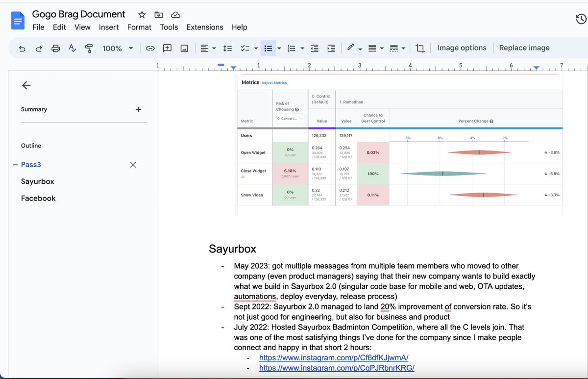Screen dimensions: 588x379
Task: Jump to Pass3 in the outline
Action: coord(31,165)
